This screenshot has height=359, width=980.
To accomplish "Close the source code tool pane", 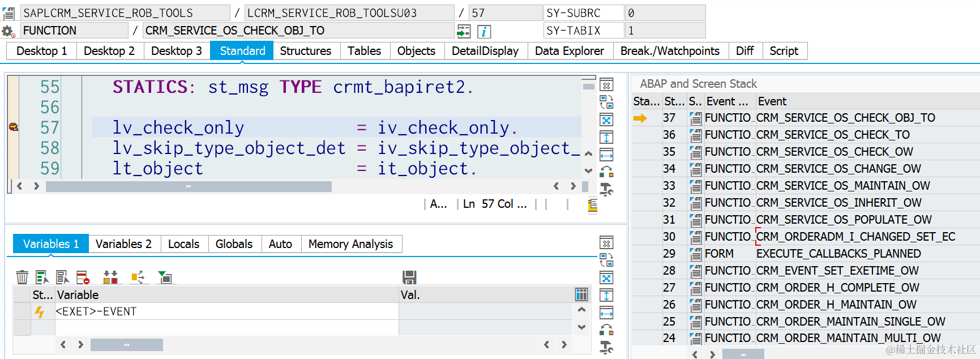I will tap(606, 85).
